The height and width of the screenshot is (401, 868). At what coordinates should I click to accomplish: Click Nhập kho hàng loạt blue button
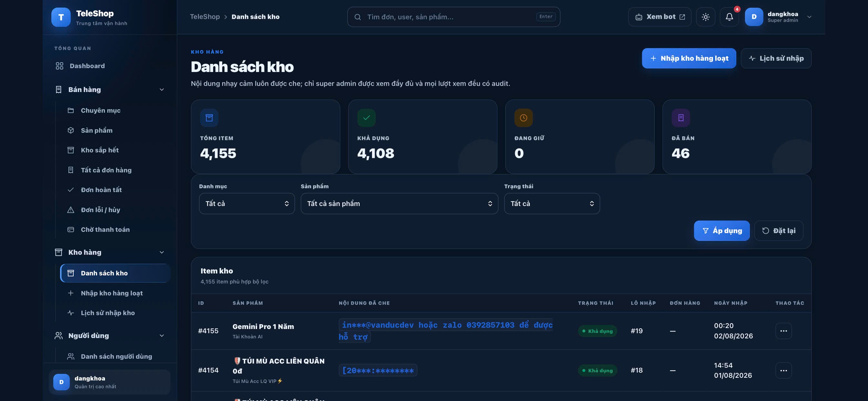[x=689, y=58]
